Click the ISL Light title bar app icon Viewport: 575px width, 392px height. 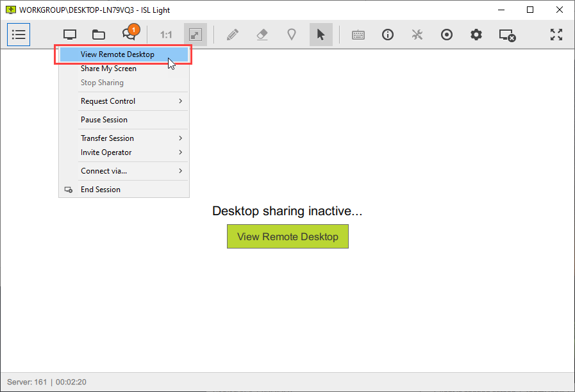point(11,10)
